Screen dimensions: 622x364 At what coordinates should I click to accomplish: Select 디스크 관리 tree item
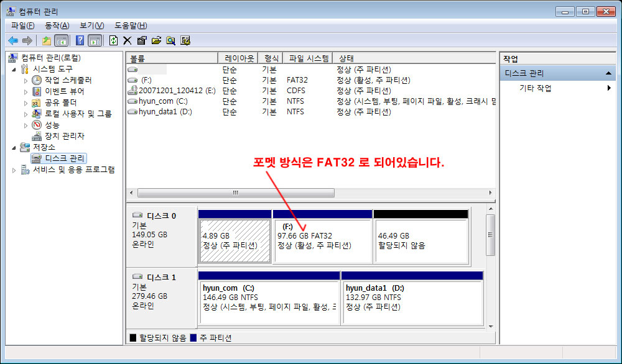64,158
